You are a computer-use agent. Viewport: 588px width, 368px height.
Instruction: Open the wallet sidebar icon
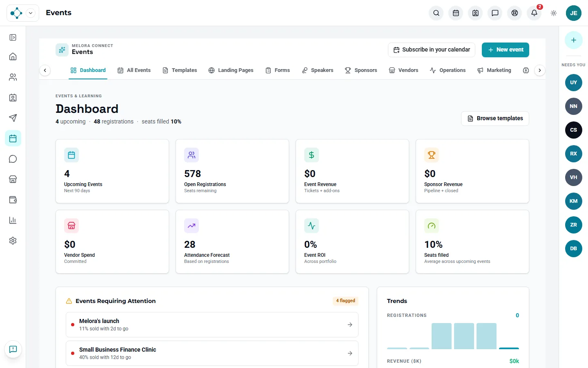(13, 200)
